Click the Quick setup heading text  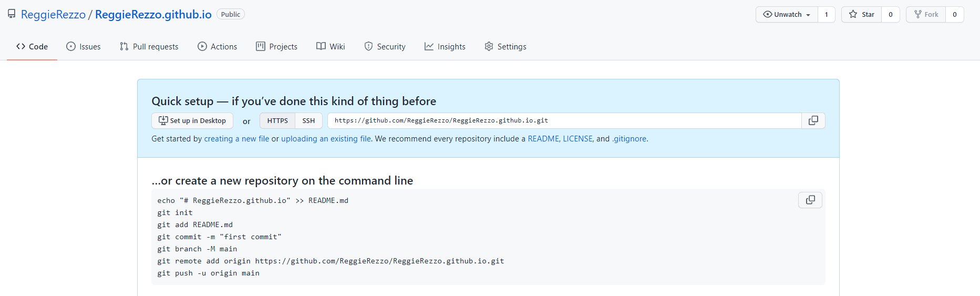pyautogui.click(x=294, y=101)
